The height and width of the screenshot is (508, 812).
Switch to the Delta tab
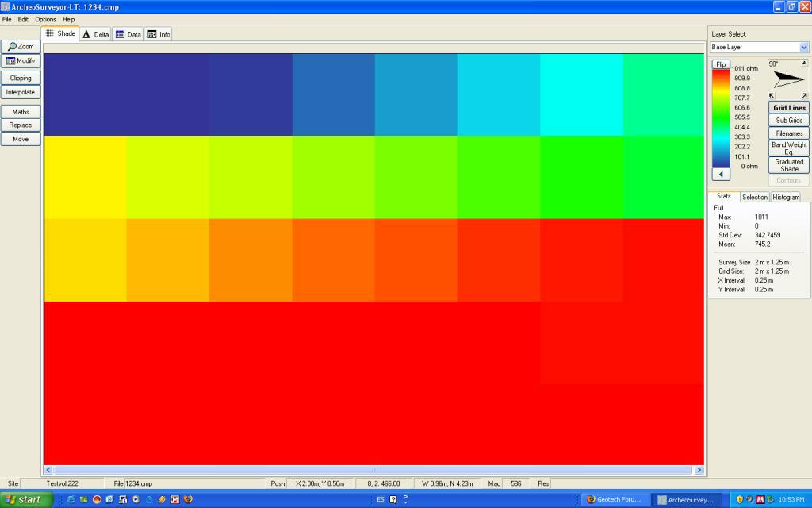96,34
